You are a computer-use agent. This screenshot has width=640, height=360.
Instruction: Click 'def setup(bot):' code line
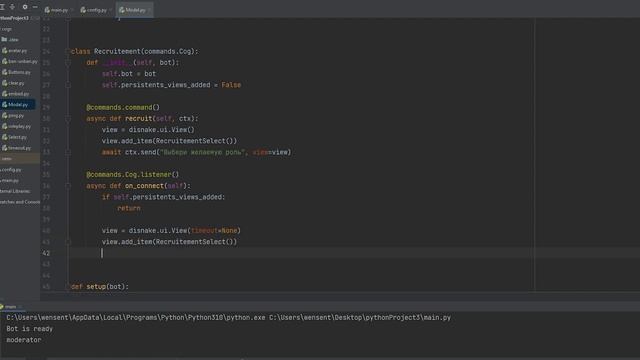(x=100, y=287)
